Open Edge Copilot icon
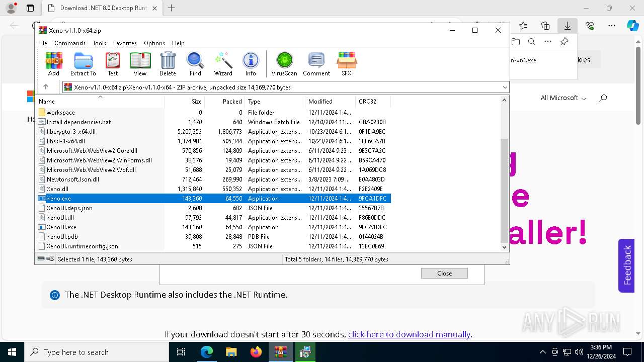644x362 pixels. tap(632, 26)
